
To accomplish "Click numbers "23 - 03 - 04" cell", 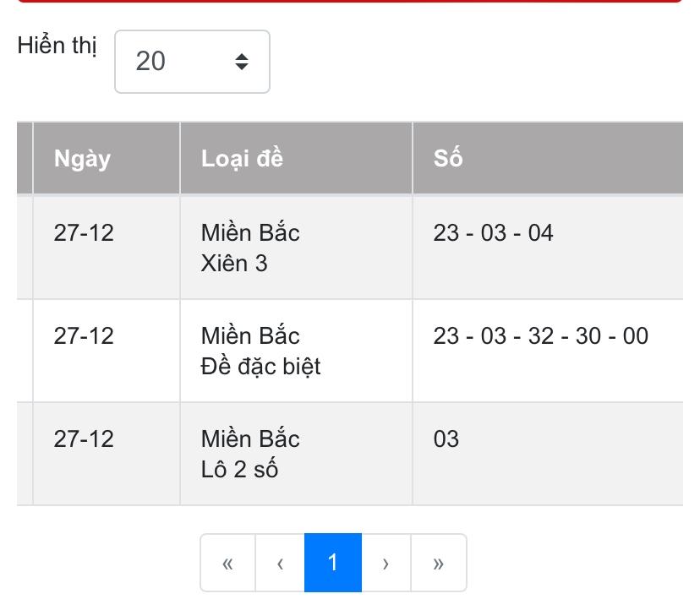I will (x=493, y=233).
